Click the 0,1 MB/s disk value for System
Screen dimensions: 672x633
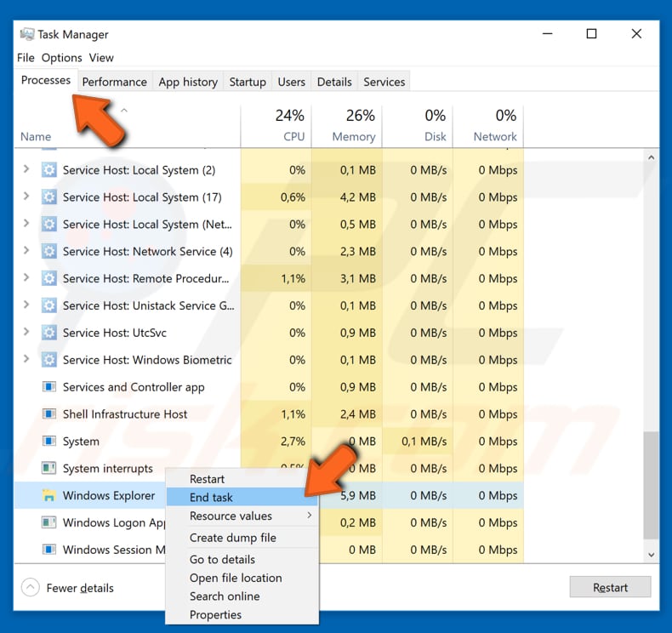[x=424, y=441]
